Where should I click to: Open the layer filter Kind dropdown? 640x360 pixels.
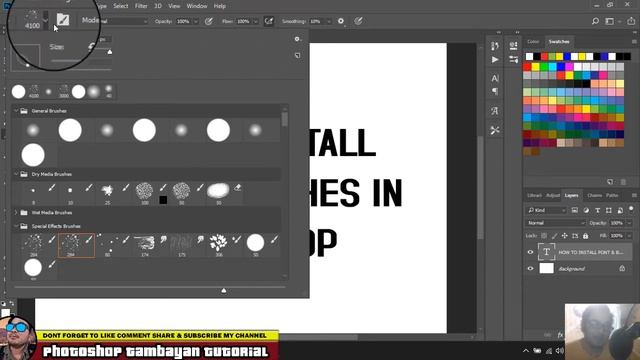tap(547, 210)
